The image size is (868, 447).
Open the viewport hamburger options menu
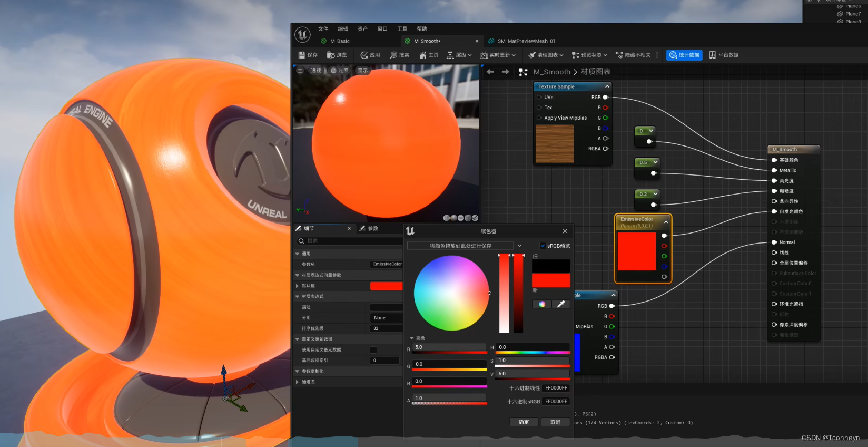[x=300, y=70]
